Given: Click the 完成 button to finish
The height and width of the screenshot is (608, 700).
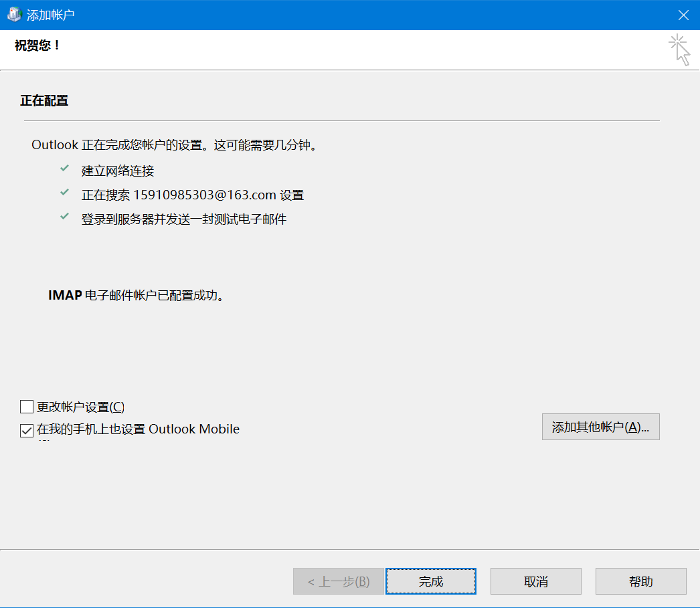Looking at the screenshot, I should coord(431,581).
